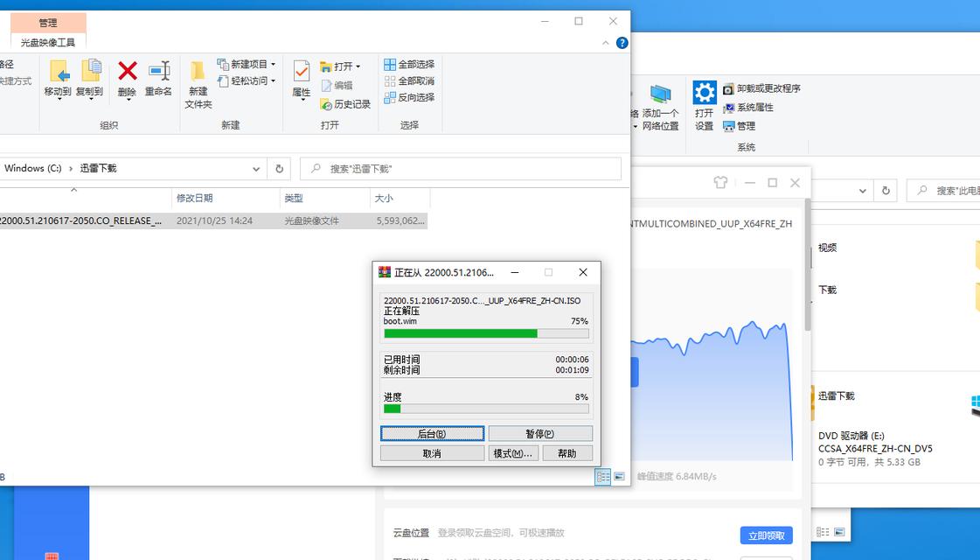Open Settings (打开设置) in back Explorer
980x560 pixels.
pos(704,105)
